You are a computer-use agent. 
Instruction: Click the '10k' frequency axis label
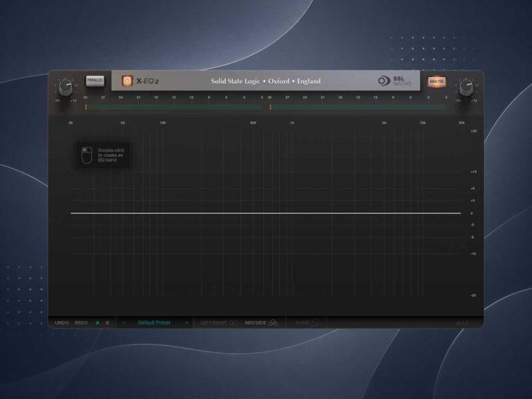pyautogui.click(x=422, y=123)
